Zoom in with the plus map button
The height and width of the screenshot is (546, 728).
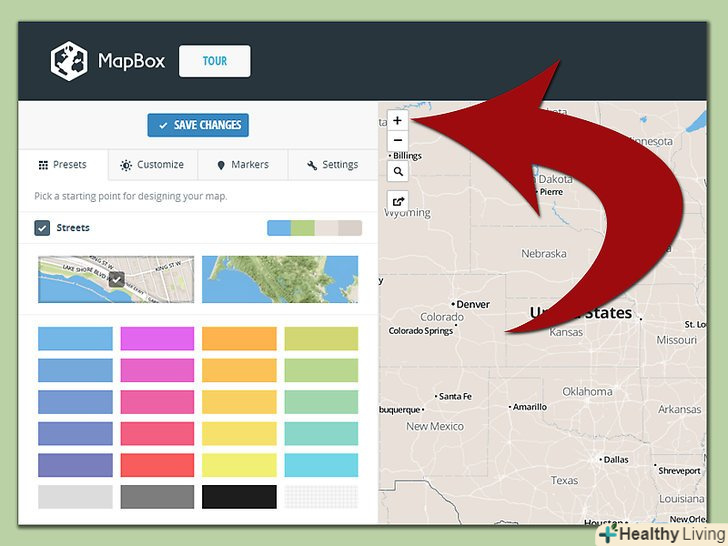coord(397,121)
